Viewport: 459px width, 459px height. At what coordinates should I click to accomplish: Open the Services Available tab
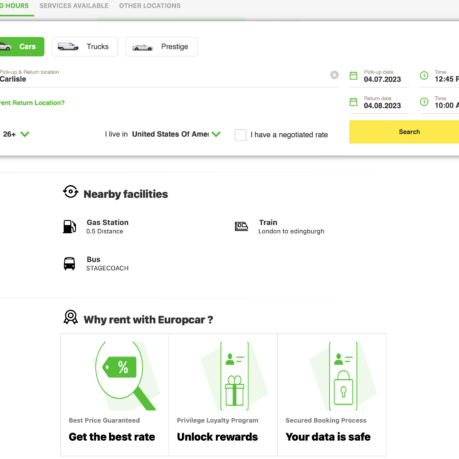(x=74, y=6)
